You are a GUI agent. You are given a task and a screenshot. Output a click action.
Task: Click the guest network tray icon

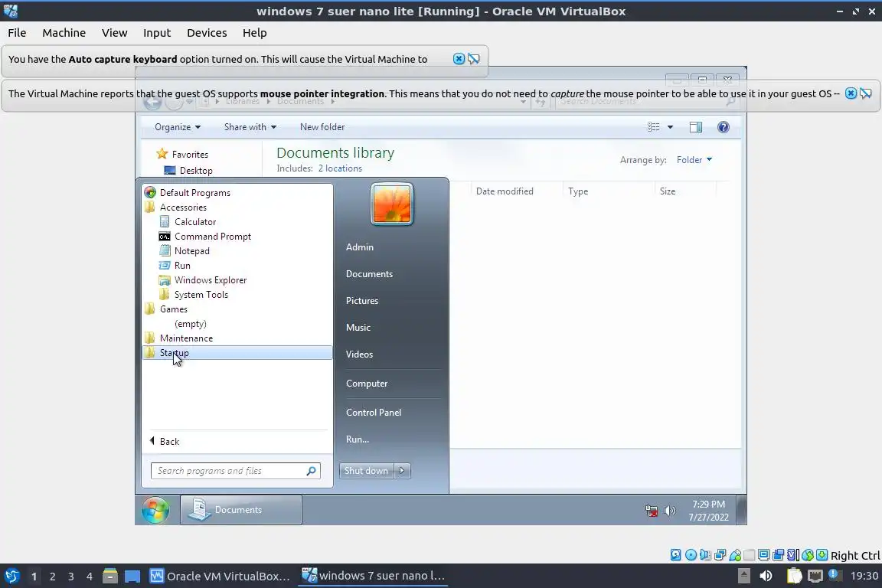coord(652,511)
